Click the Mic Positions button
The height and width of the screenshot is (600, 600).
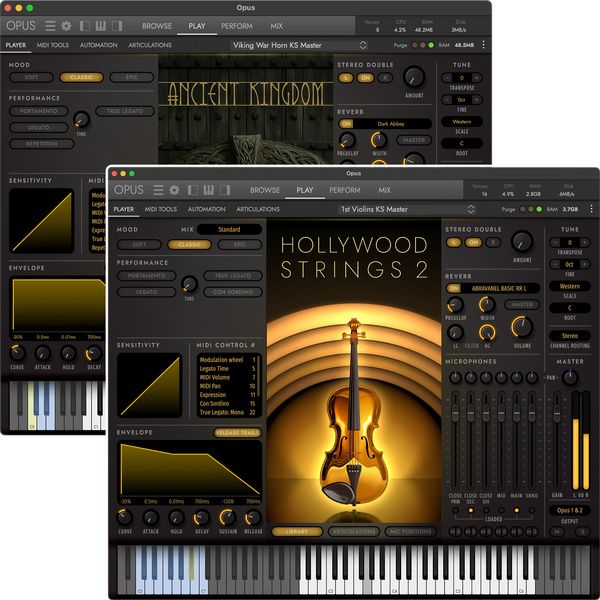click(x=411, y=532)
